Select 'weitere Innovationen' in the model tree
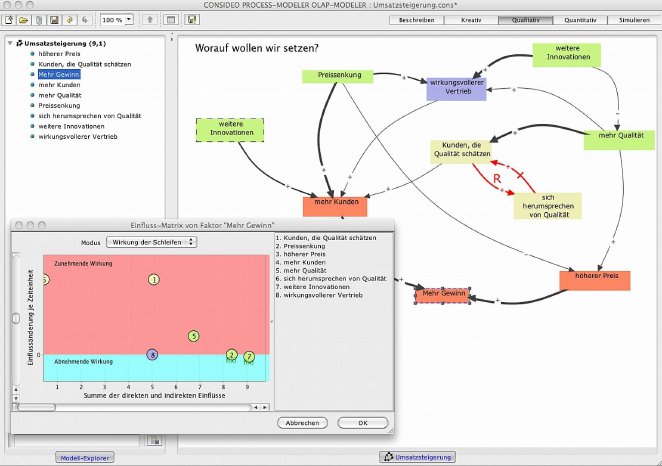The image size is (662, 466). pos(71,126)
